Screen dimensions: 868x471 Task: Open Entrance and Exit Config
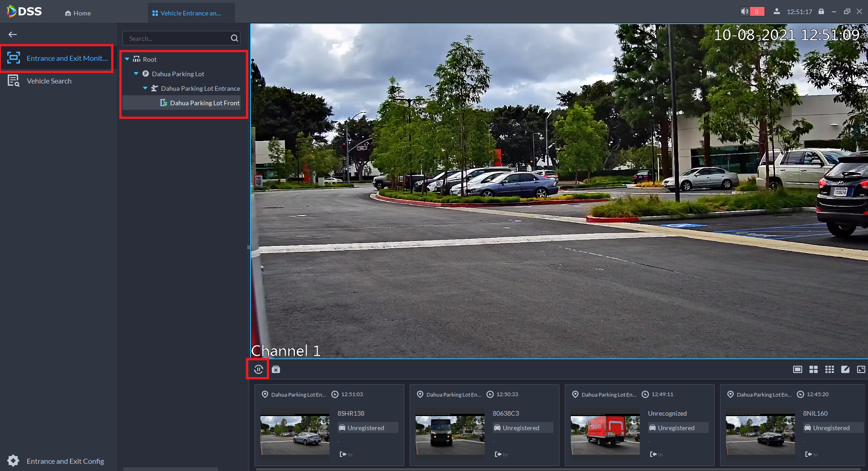[x=65, y=461]
